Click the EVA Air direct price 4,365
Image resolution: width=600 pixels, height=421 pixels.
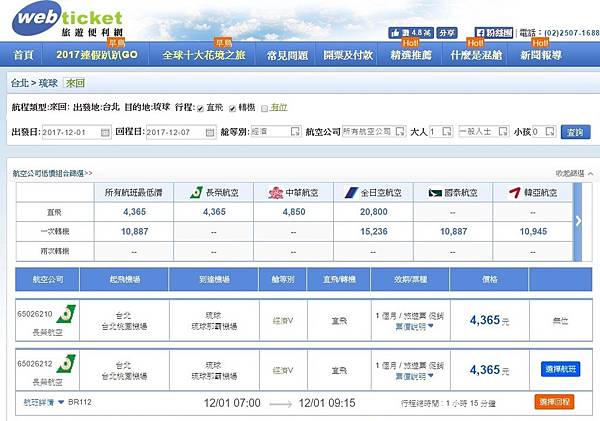[214, 212]
